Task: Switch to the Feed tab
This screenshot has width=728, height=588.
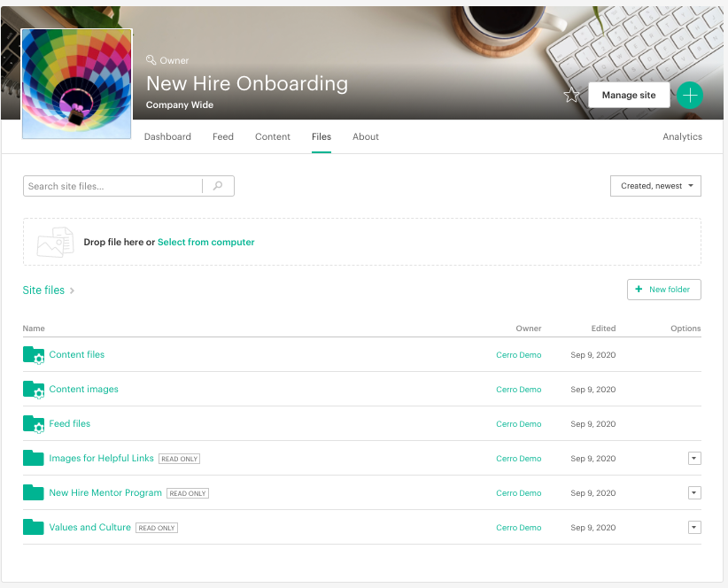Action: click(x=222, y=136)
